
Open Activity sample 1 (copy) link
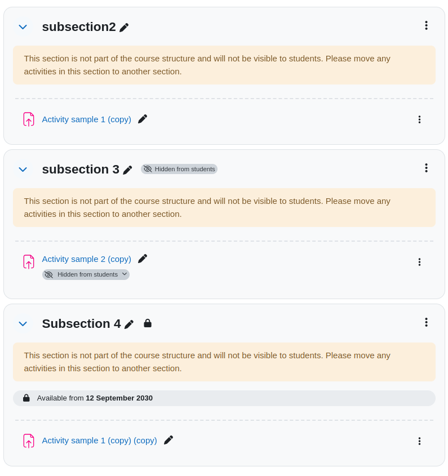87,119
